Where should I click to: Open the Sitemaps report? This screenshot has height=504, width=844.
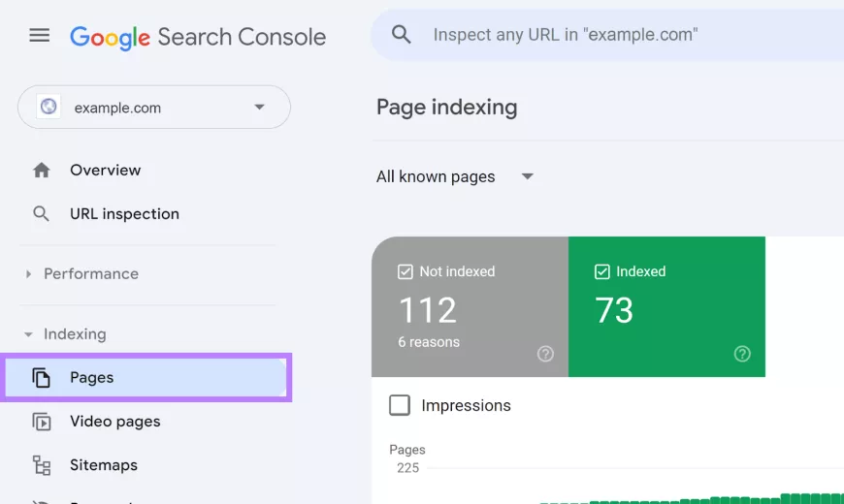click(x=104, y=465)
